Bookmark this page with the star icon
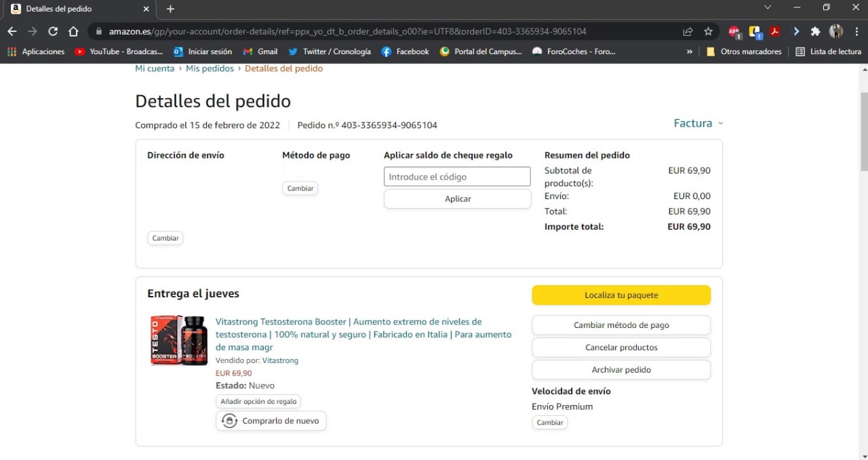 pyautogui.click(x=708, y=31)
